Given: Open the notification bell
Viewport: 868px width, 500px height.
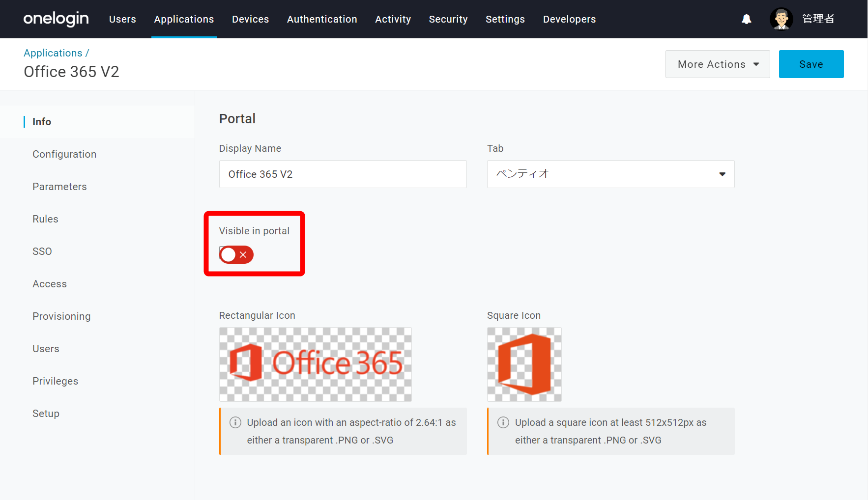Looking at the screenshot, I should point(746,19).
